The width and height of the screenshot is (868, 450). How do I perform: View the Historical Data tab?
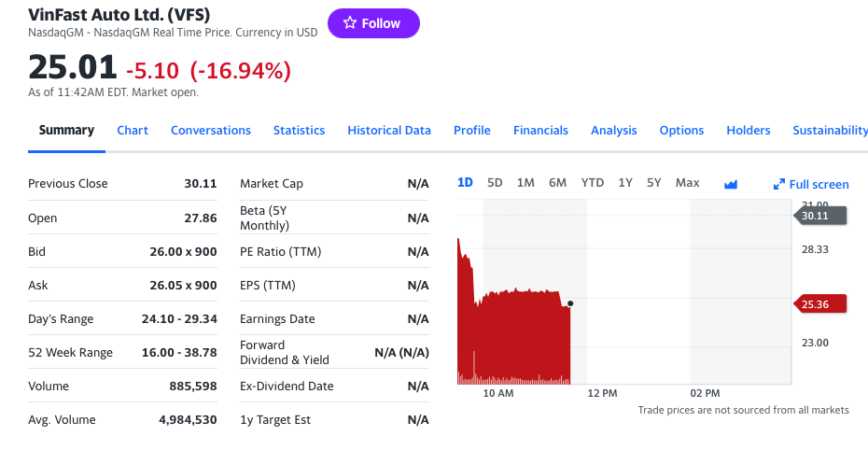coord(389,130)
